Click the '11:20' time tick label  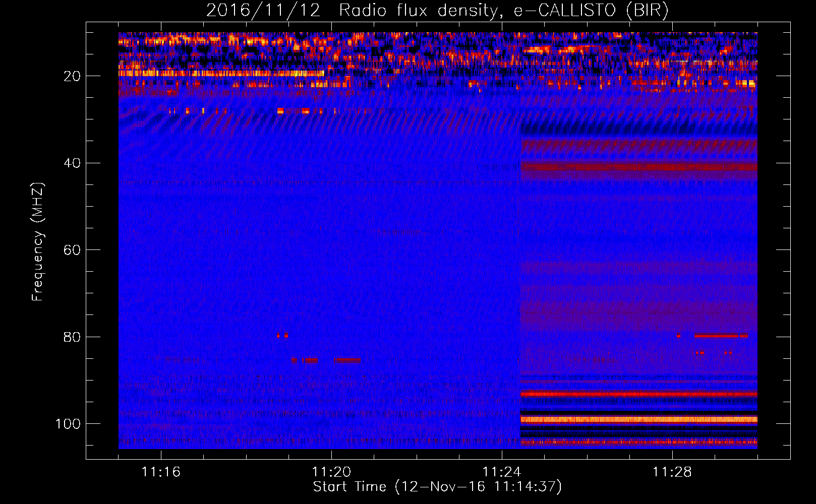click(x=331, y=472)
